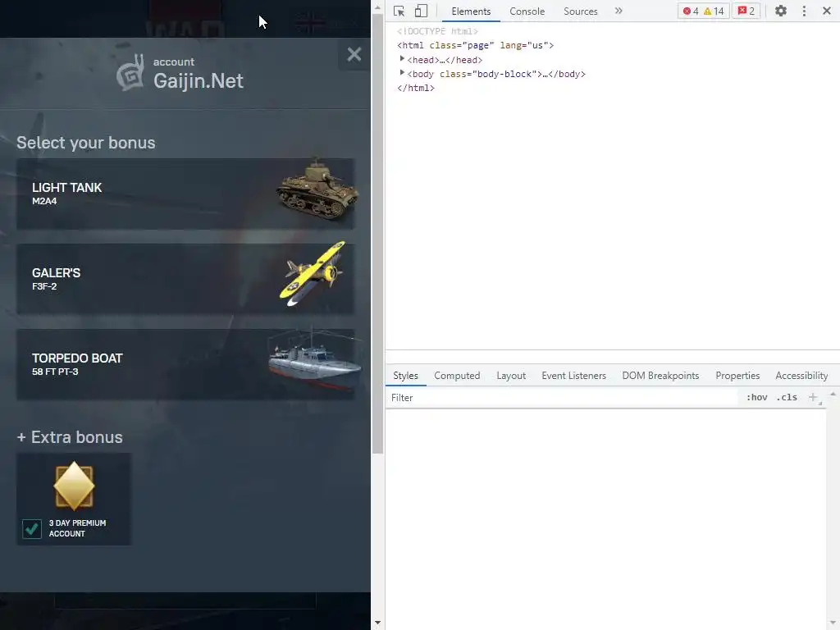Expand the head element node
The width and height of the screenshot is (840, 630).
(x=402, y=59)
